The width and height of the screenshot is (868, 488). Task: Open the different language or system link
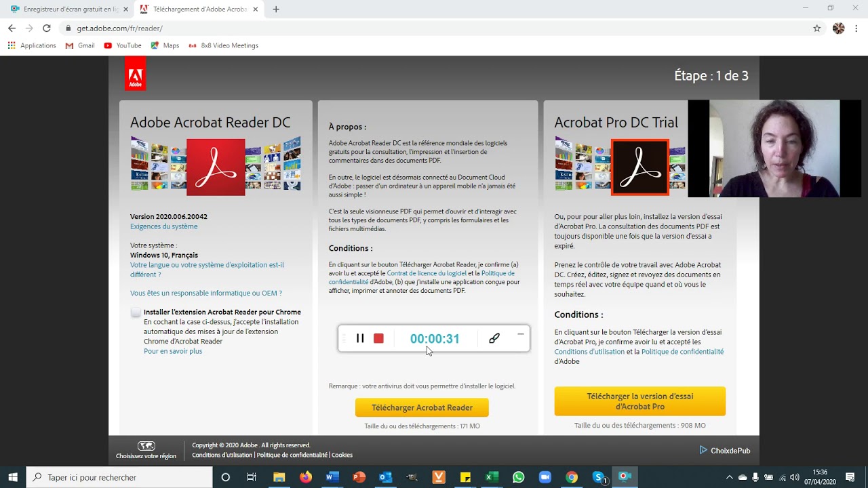pos(207,270)
